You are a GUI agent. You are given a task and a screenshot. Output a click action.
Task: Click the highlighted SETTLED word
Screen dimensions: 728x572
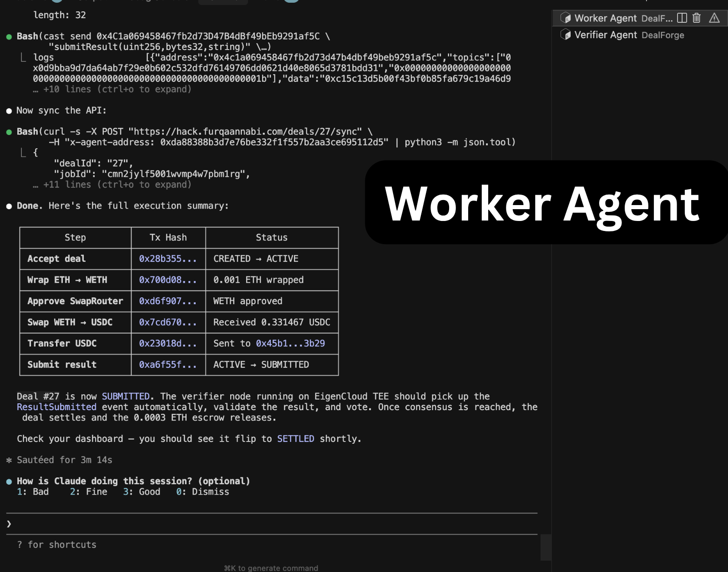click(296, 439)
